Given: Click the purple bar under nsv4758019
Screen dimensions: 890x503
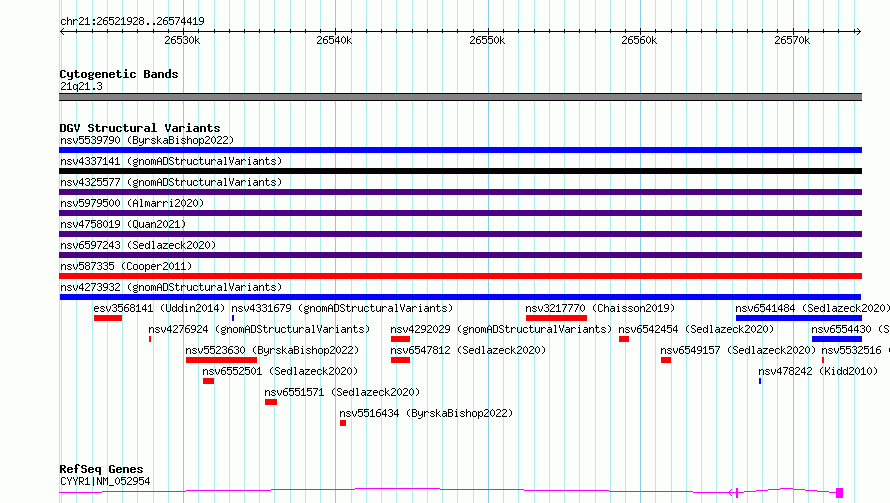Looking at the screenshot, I should [460, 234].
